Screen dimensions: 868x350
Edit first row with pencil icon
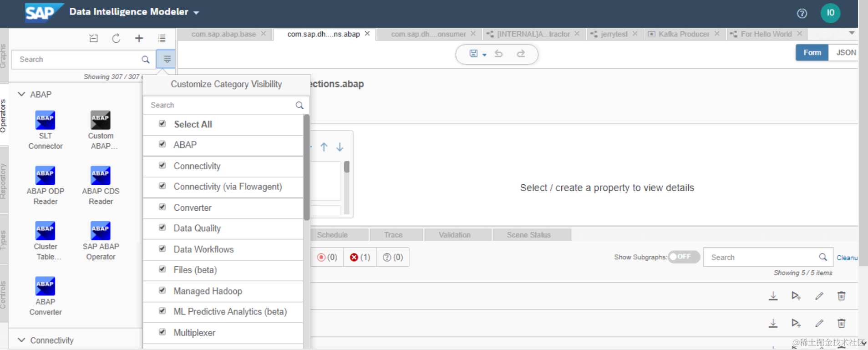coord(819,296)
